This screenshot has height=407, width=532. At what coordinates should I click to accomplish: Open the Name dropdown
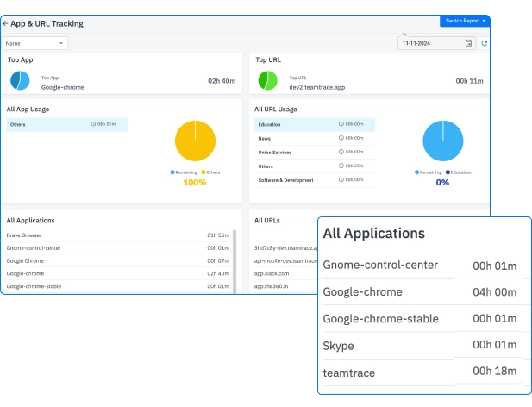tap(35, 43)
